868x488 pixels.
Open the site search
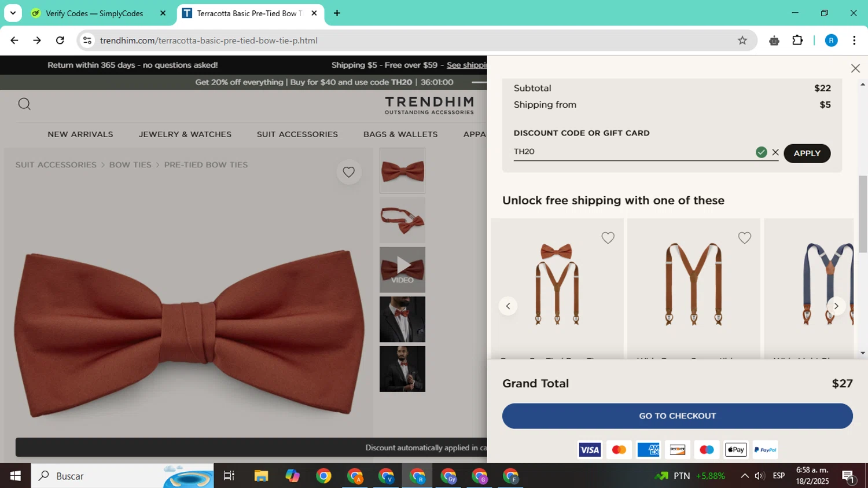(x=24, y=104)
